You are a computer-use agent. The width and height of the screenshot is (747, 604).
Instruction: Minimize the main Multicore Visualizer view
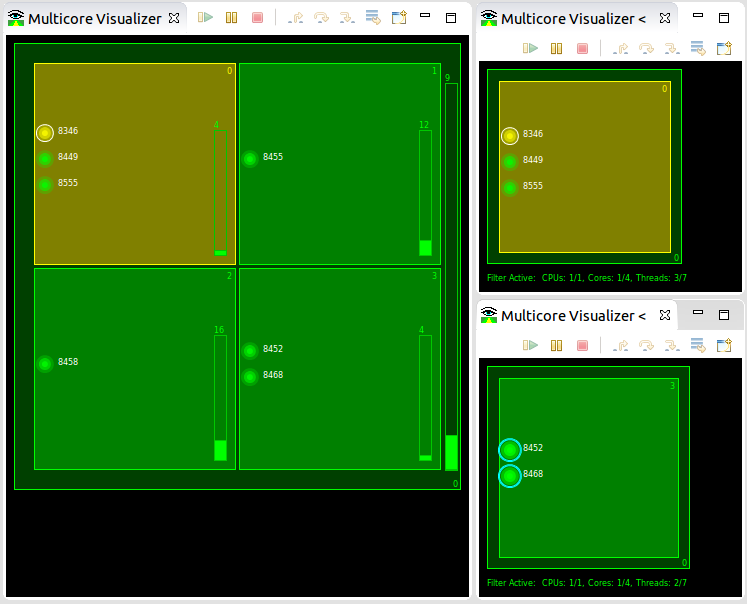425,16
